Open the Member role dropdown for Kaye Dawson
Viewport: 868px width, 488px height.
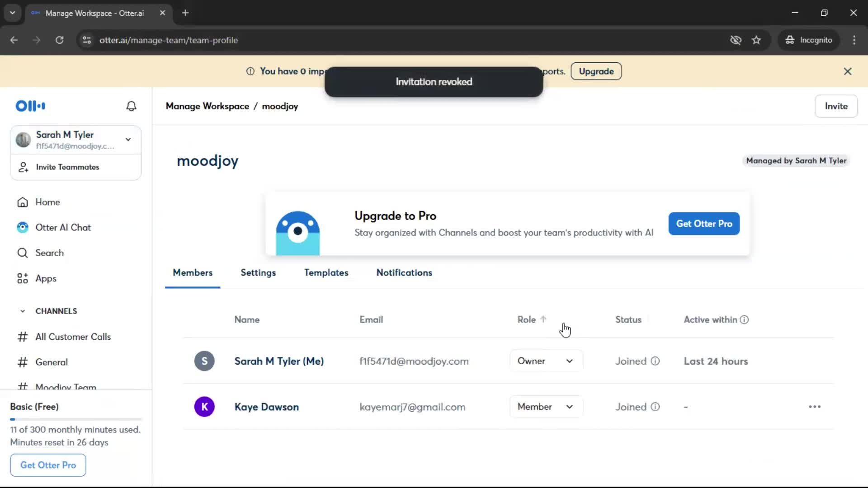click(546, 407)
